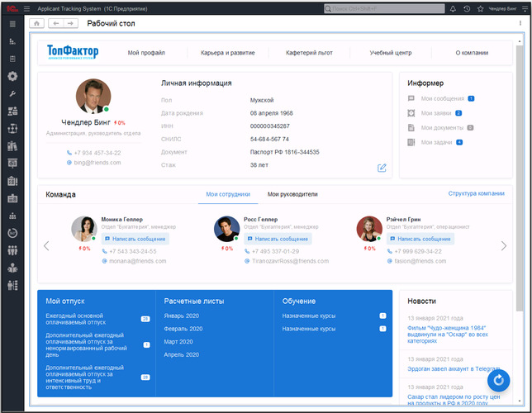Click the email icon next to bing@friends.com
Viewport: 532px width, 413px height.
(x=69, y=163)
